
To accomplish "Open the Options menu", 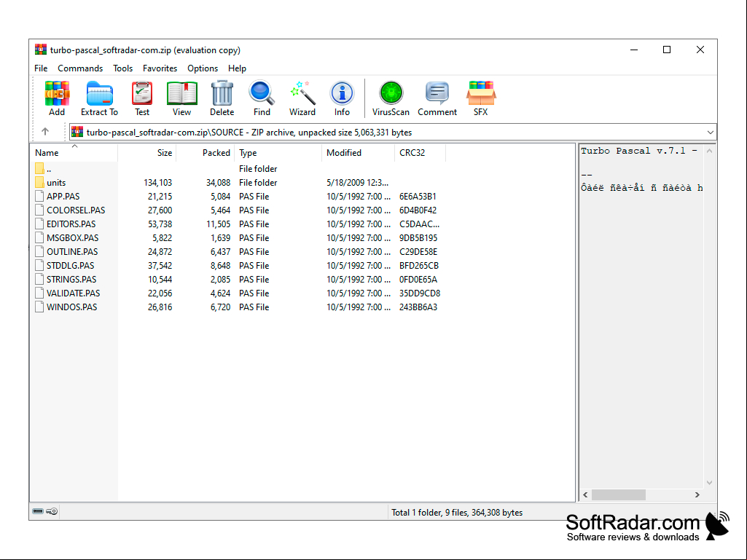I will tap(203, 68).
